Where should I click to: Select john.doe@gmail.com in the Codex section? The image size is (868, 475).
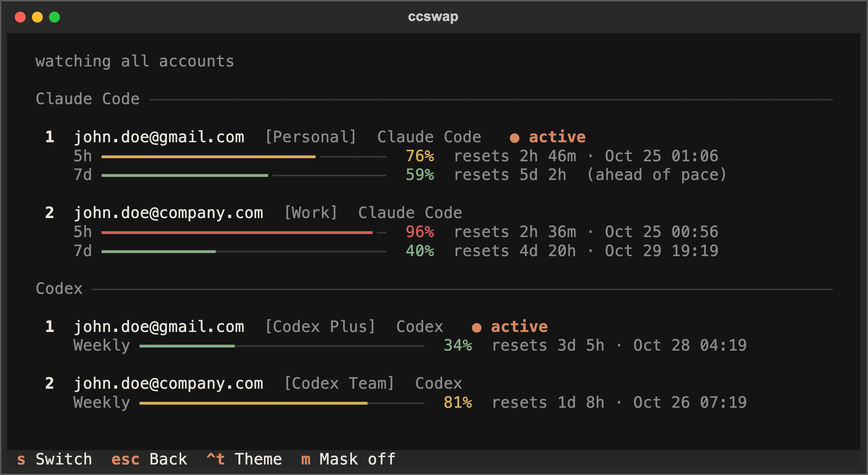pyautogui.click(x=159, y=327)
